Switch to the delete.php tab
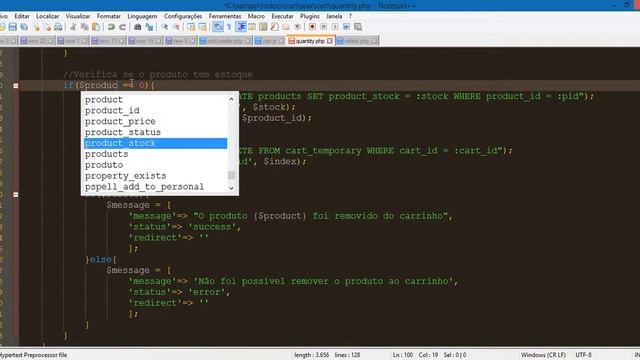 click(357, 41)
